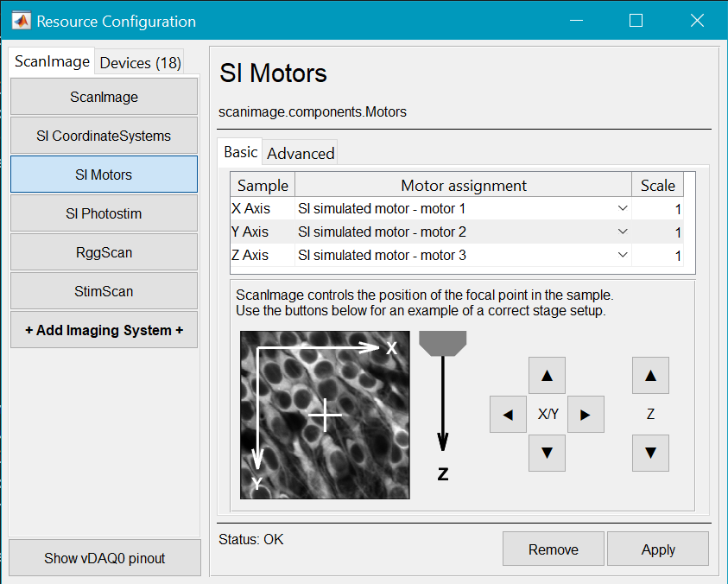Show the vDAQ0 pinout

pos(104,557)
